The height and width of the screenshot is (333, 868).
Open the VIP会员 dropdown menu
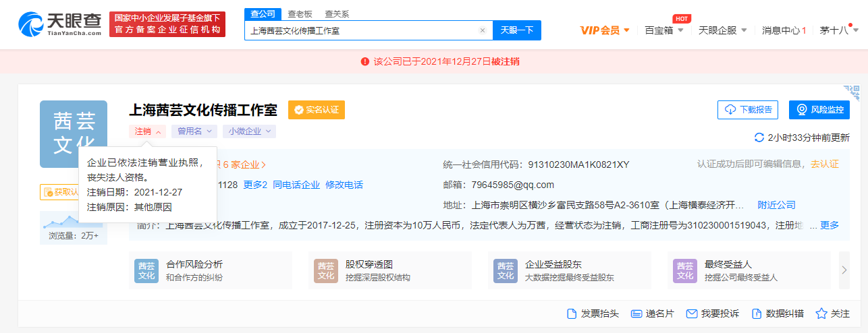605,30
